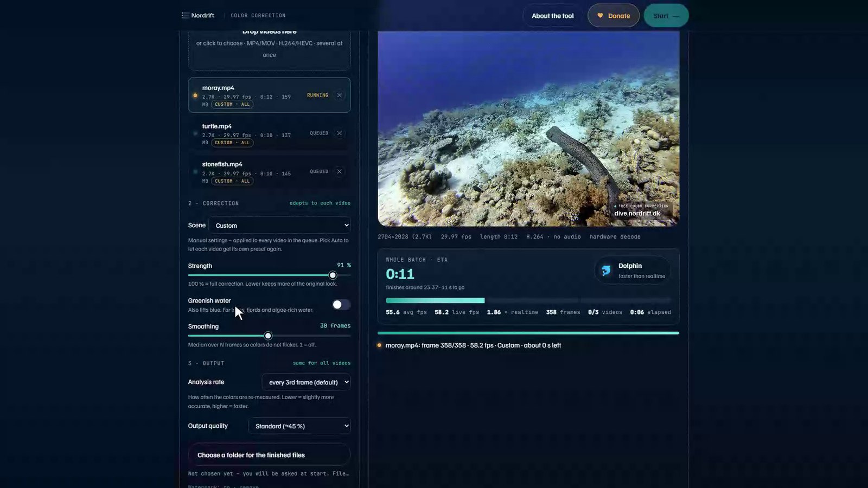The width and height of the screenshot is (868, 488).
Task: Remove stonefish.mp4 from the queue
Action: click(x=339, y=171)
